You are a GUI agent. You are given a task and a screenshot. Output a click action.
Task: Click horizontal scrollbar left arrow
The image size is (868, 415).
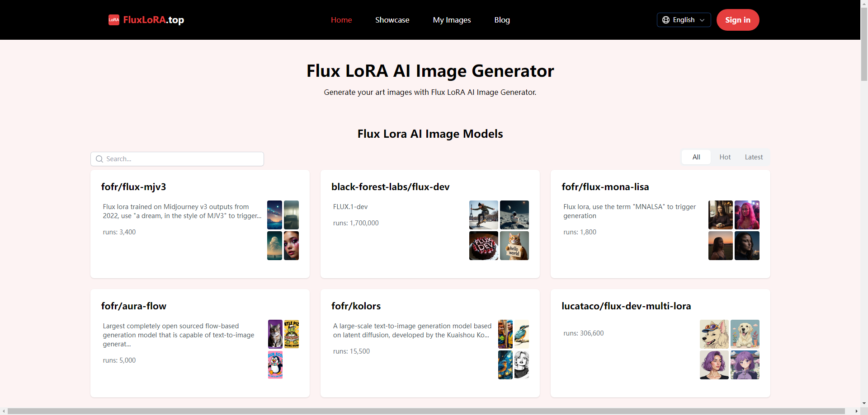4,411
